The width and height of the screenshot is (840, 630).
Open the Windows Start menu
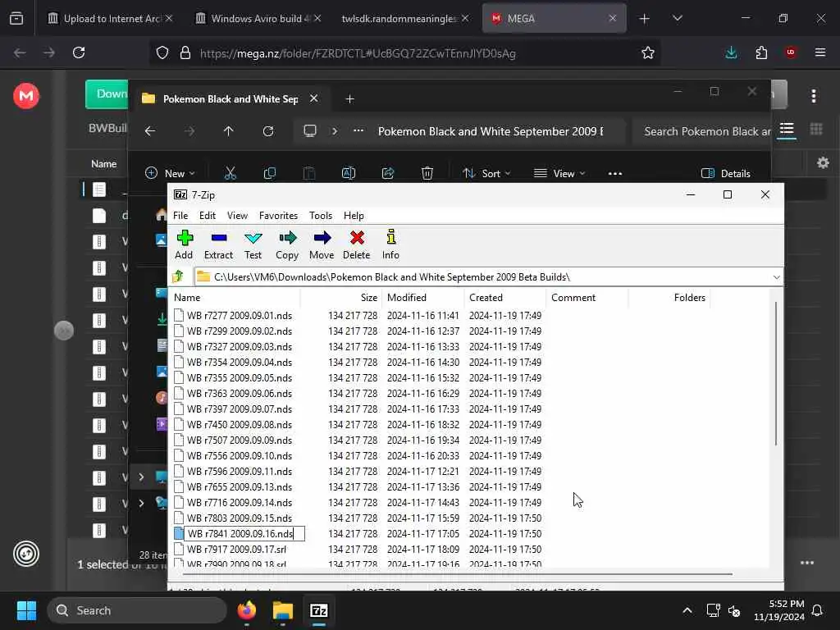point(26,610)
